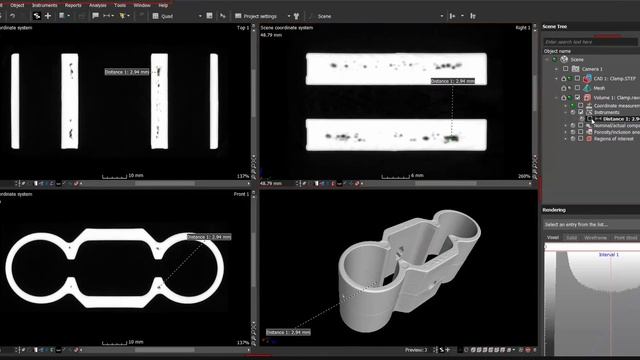Open the Window menu
Viewport: 640px width, 360px height.
(x=142, y=5)
